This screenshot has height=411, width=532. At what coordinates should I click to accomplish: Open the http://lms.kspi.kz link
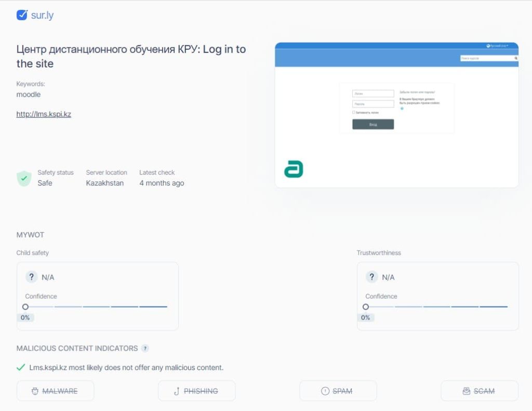click(44, 114)
